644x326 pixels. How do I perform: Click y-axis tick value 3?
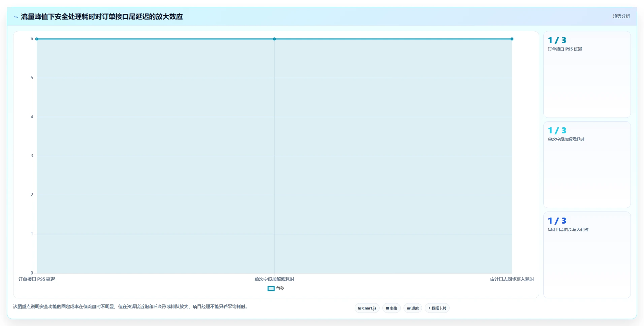coord(32,156)
